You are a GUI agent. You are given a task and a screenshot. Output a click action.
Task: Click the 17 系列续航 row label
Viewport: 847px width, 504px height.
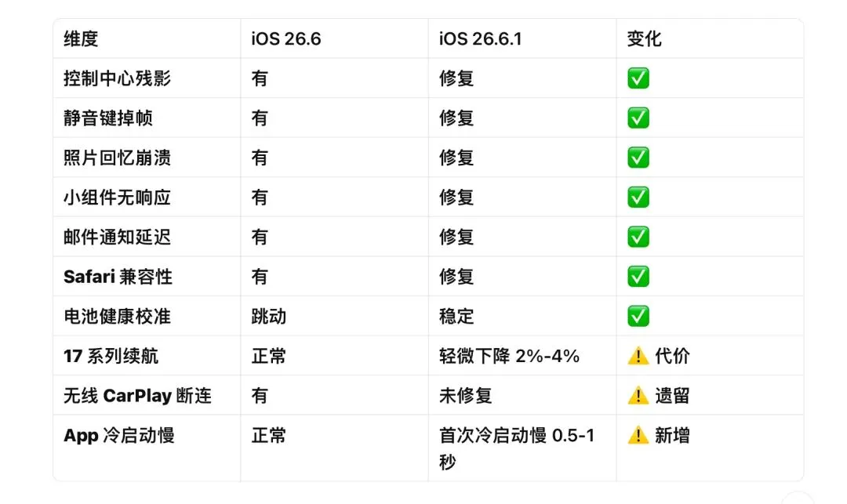(x=111, y=356)
